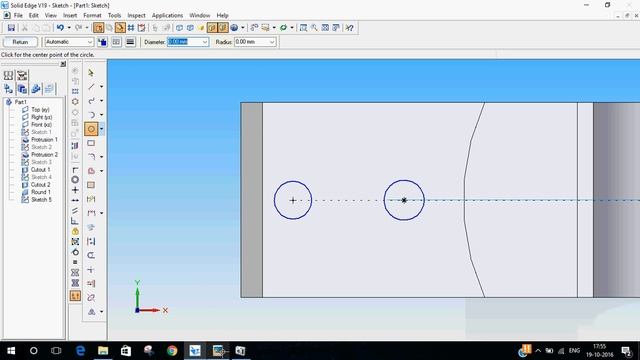640x360 pixels.
Task: Select the Perpendicular relationship tool
Action: [75, 221]
